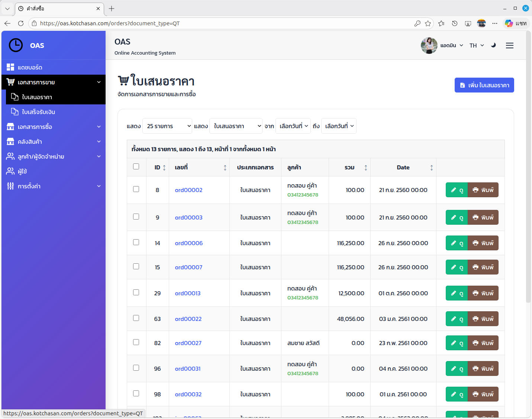Click the settings sliders icon in sidebar
The image size is (532, 419).
10,186
